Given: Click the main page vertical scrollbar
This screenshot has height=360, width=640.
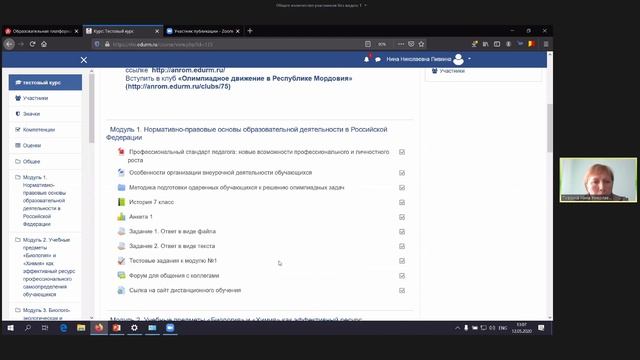Looking at the screenshot, I should tap(550, 128).
